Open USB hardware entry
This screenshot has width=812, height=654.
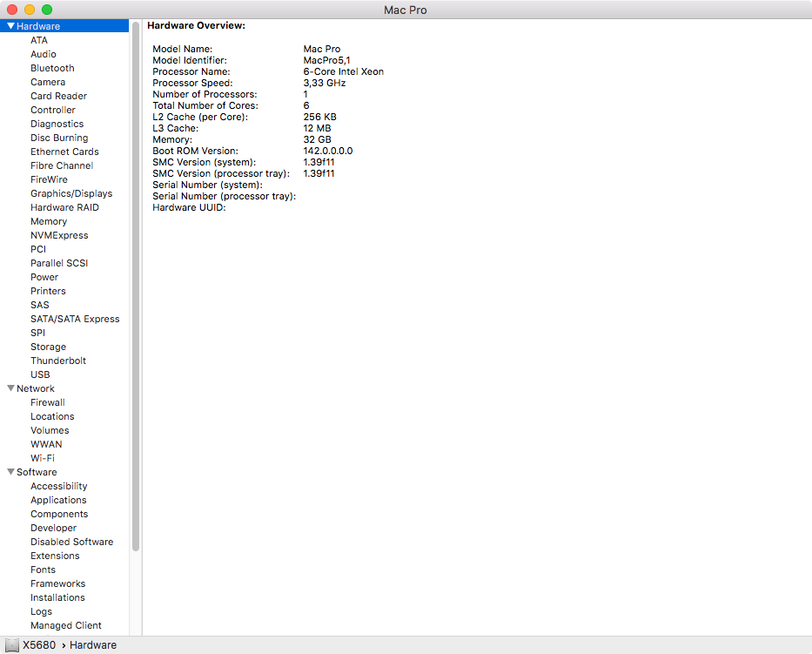[x=40, y=375]
